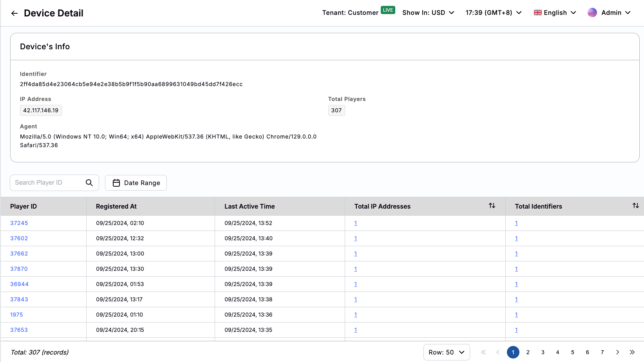Expand the 17:39 (GMT+8) timezone dropdown

point(493,13)
